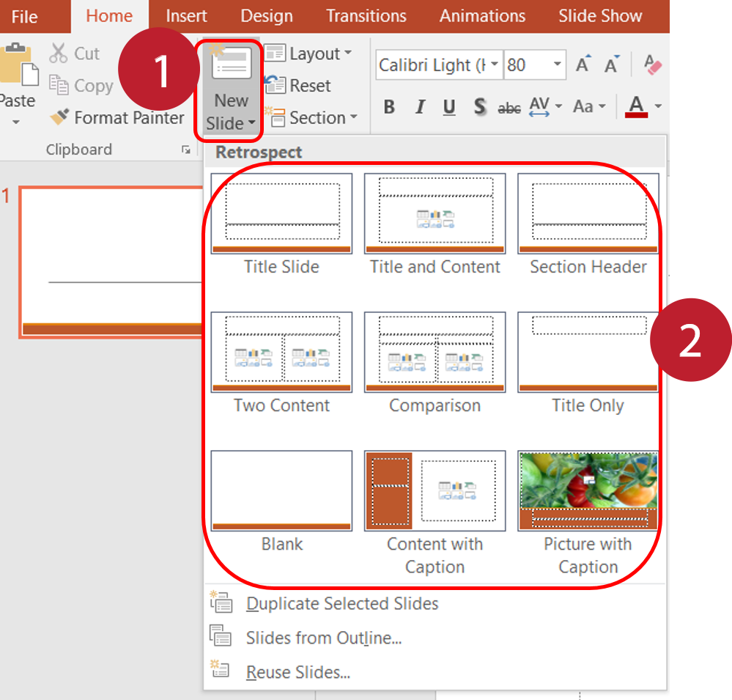Open the Transitions ribbon tab
The height and width of the screenshot is (700, 732).
point(366,16)
